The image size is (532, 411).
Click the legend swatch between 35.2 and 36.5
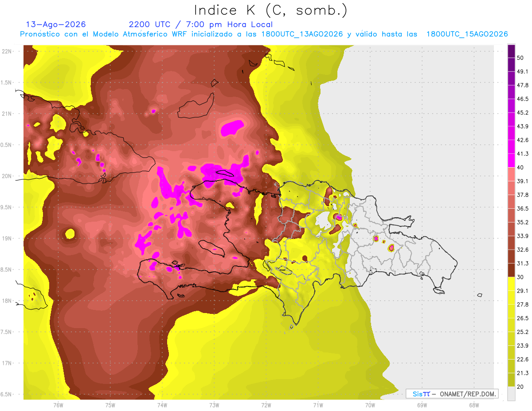pyautogui.click(x=512, y=215)
